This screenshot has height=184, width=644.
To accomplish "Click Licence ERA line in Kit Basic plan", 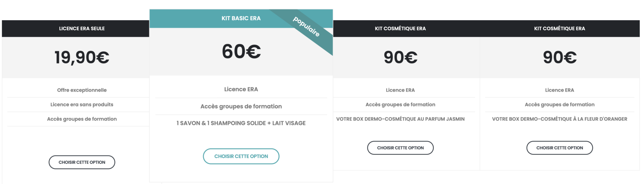I will point(241,89).
